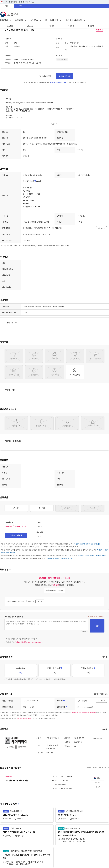This screenshot has width=109, height=868.
Task: Click 요약보기 for the other posting
Action: pos(98,782)
